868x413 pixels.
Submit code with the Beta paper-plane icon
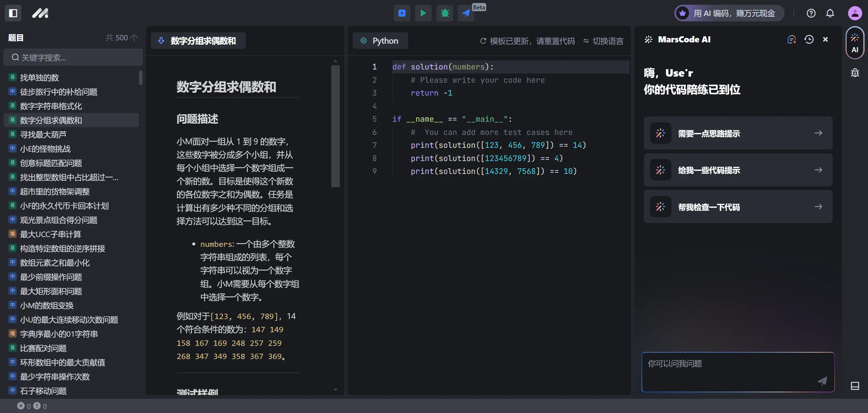466,13
